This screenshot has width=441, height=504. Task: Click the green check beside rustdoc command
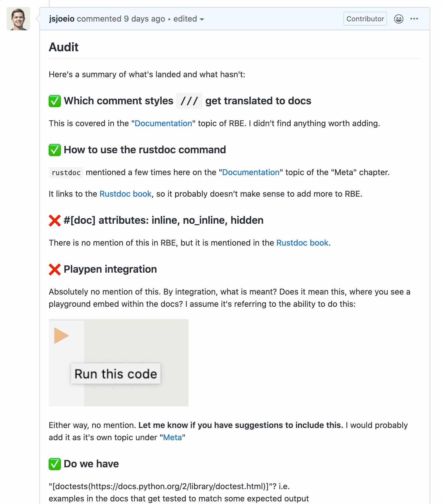click(x=55, y=150)
